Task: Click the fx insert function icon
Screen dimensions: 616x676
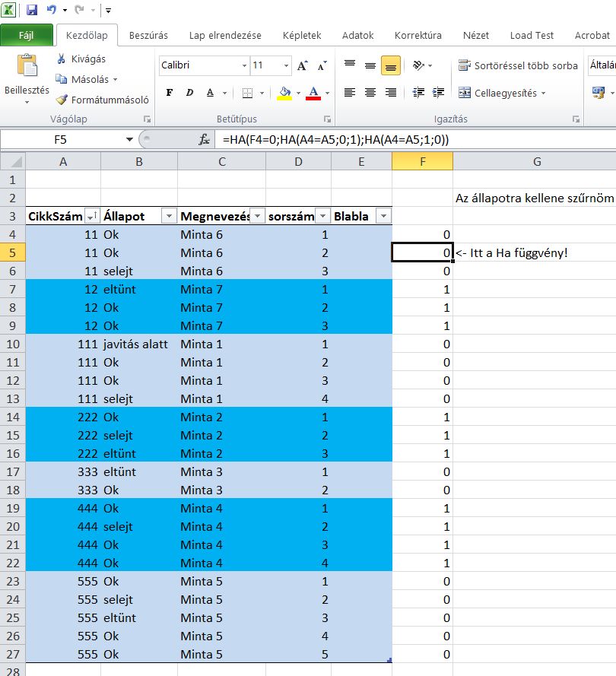Action: (204, 140)
